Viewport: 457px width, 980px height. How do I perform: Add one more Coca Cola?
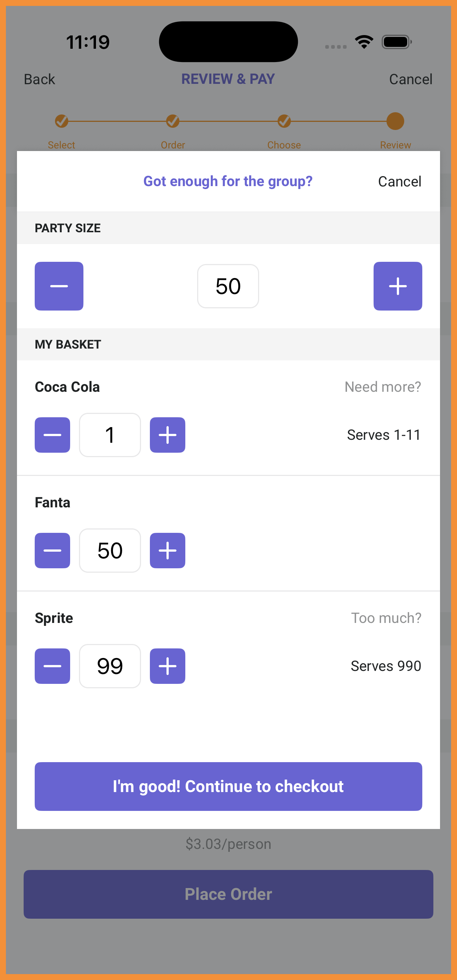pyautogui.click(x=167, y=435)
